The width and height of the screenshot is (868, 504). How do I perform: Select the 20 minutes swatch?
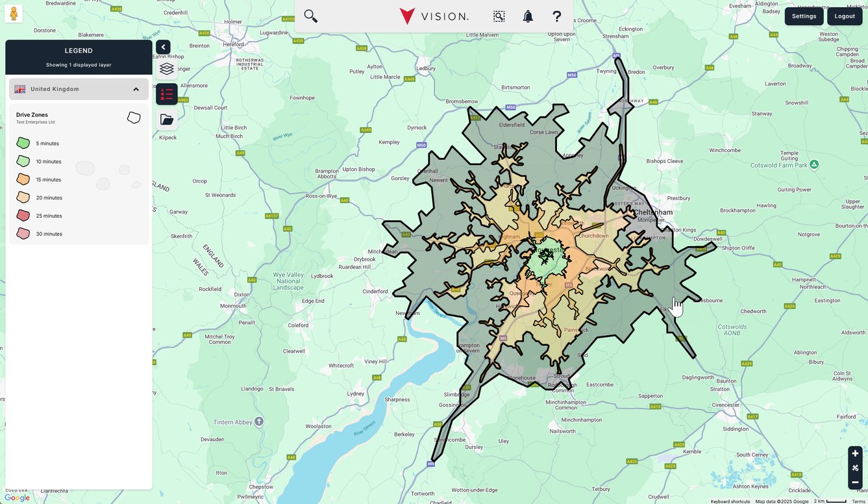point(23,197)
